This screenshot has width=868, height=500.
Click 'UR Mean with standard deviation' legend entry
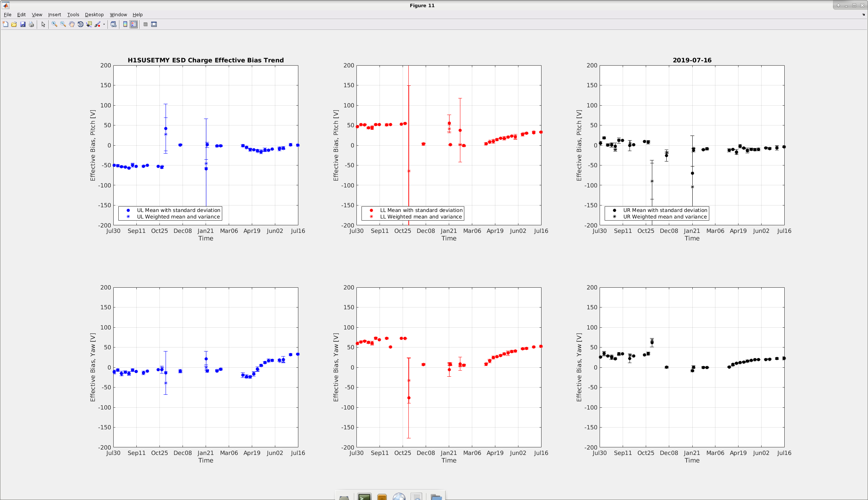click(x=665, y=210)
